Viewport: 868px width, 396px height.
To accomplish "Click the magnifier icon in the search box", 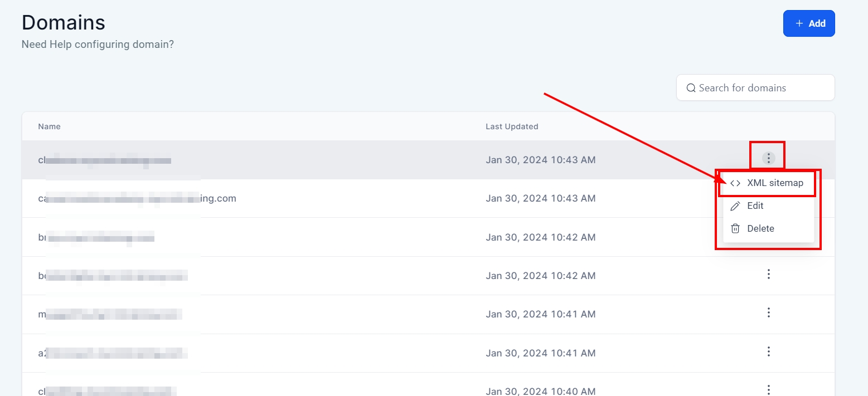I will point(691,88).
